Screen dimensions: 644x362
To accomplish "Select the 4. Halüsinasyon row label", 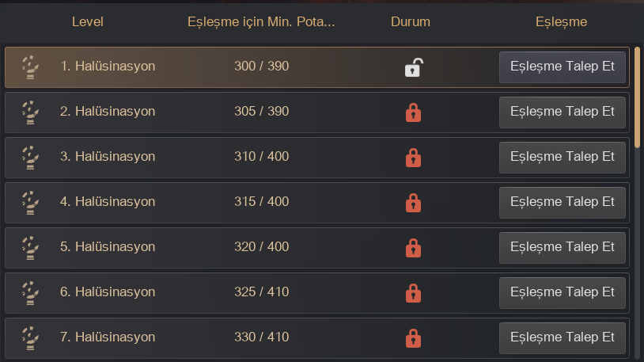I will coord(108,202).
